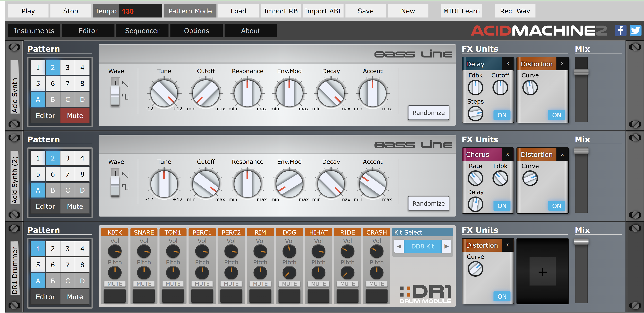
Task: Mute the KICK drum channel
Action: pos(115,284)
